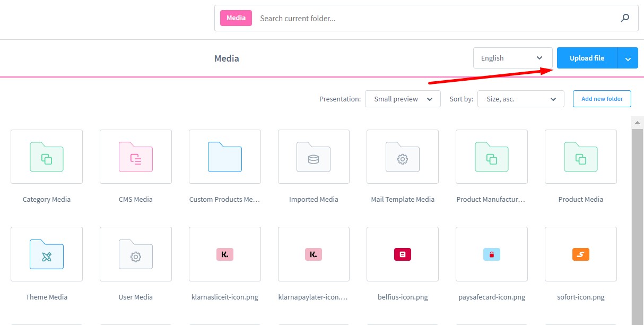Click the pink Media search tag
Screen dimensions: 644x325
(236, 18)
